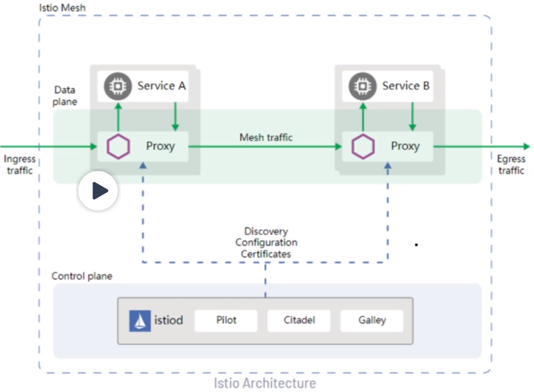Click the 'Control plane' label
534x392 pixels.
click(82, 276)
